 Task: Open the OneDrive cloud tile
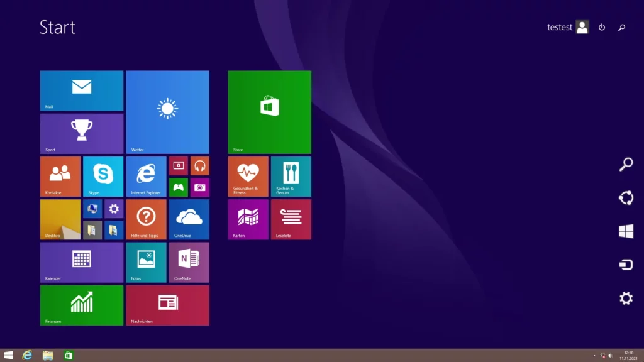(189, 219)
